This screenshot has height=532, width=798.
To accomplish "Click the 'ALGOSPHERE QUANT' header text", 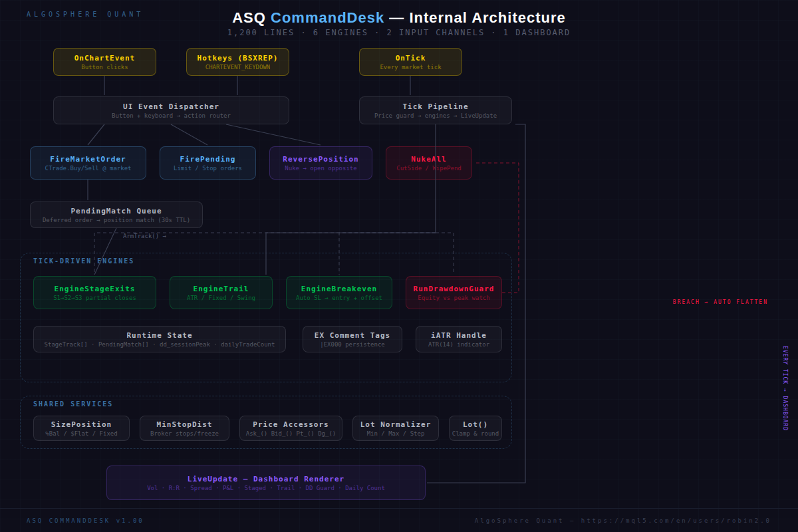I will pos(84,14).
